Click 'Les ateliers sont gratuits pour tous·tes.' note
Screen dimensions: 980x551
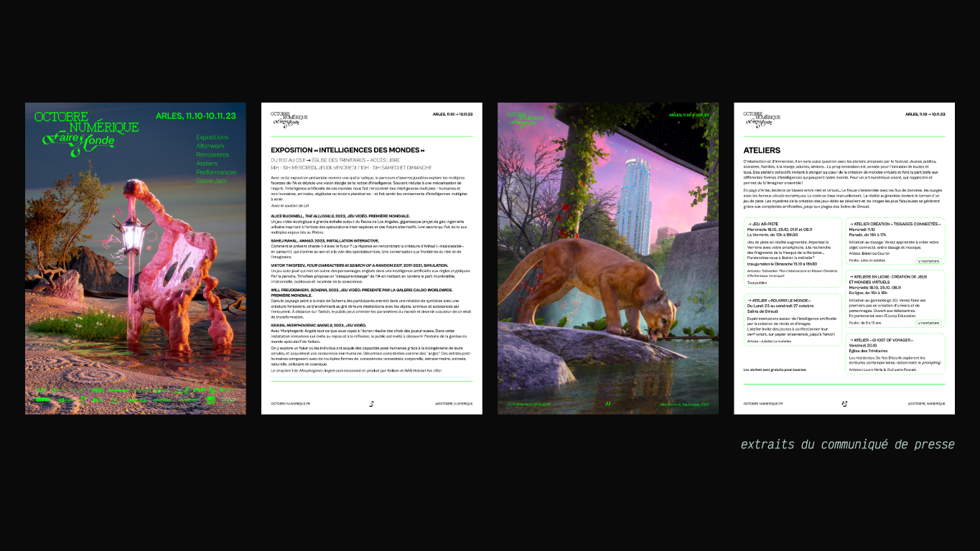click(x=775, y=369)
